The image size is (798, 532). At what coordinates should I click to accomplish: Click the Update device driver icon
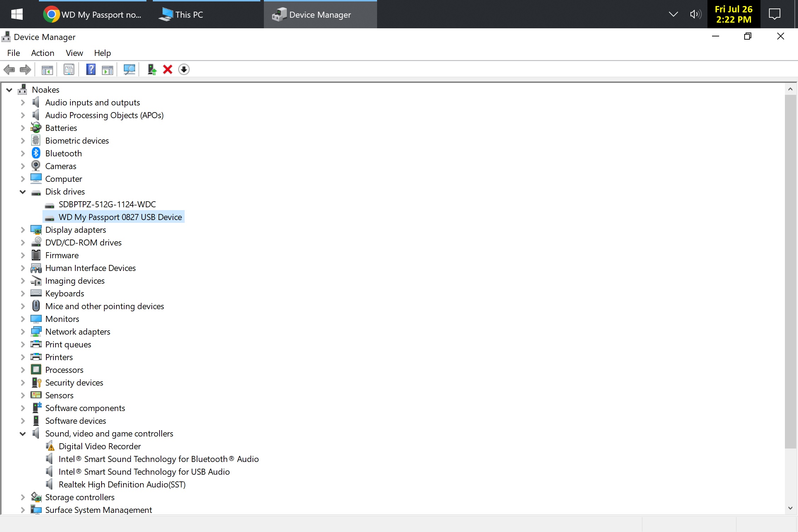coord(152,69)
